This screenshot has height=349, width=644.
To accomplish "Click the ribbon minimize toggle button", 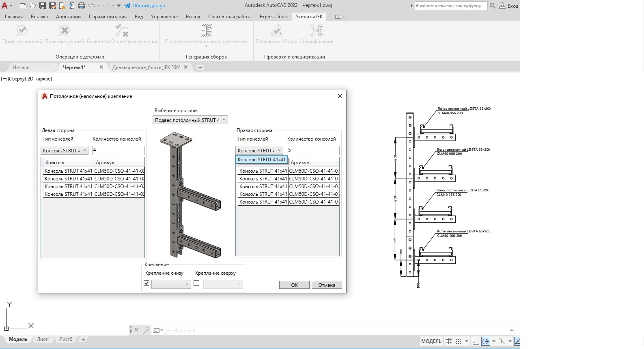I will click(338, 17).
